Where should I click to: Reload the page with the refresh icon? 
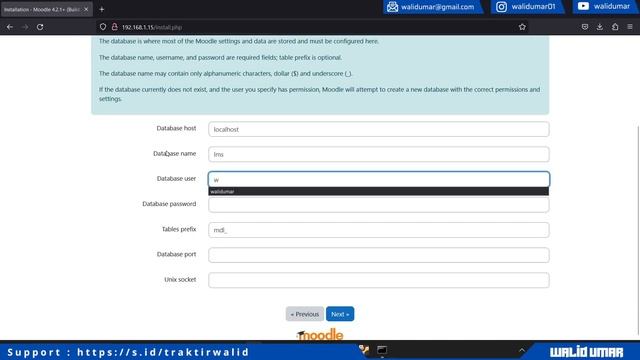pos(40,27)
